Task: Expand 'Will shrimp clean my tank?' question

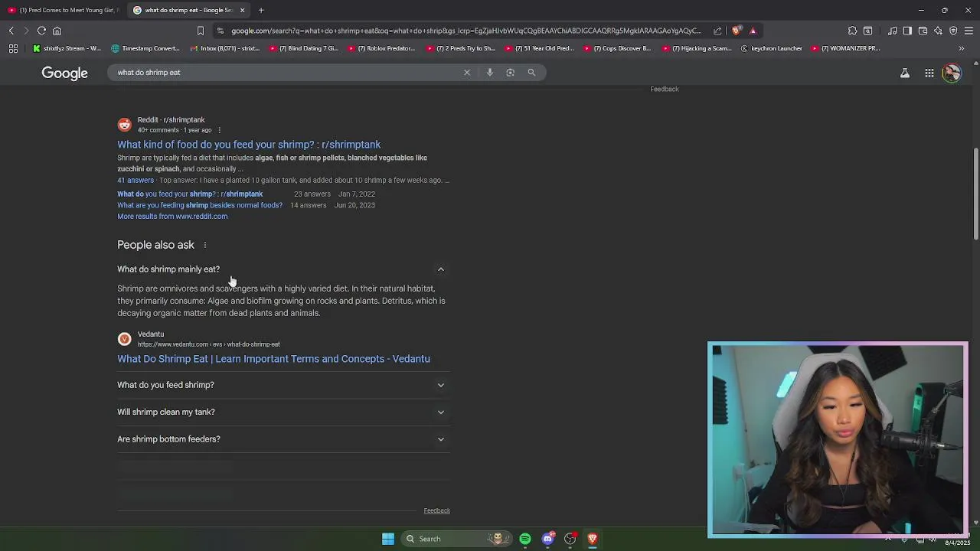Action: pyautogui.click(x=283, y=412)
